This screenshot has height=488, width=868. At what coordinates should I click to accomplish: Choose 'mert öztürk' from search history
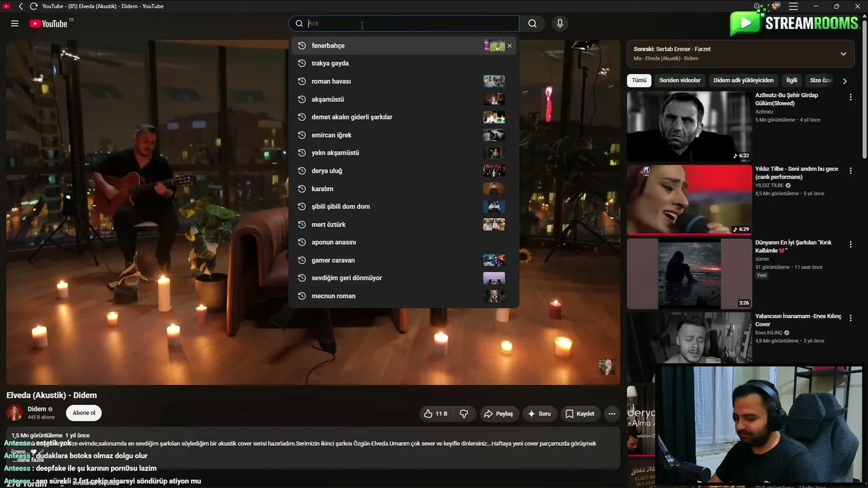(x=404, y=224)
